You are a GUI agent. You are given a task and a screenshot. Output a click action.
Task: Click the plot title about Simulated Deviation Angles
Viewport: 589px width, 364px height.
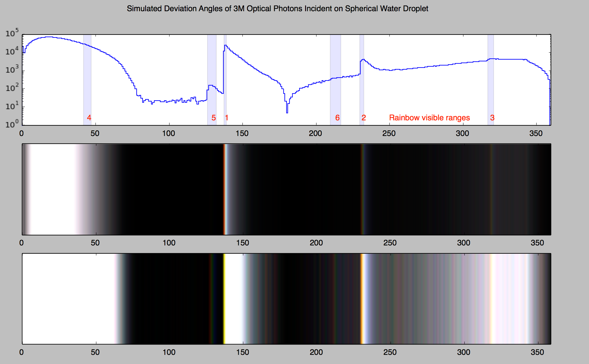[277, 9]
